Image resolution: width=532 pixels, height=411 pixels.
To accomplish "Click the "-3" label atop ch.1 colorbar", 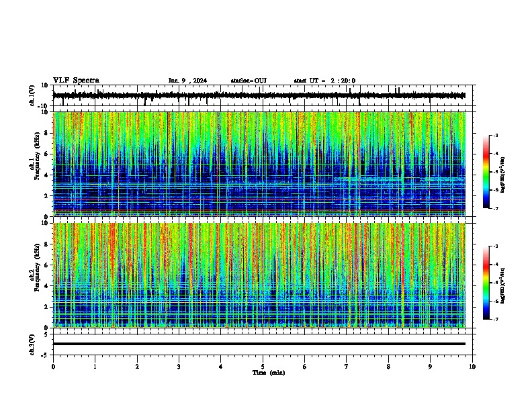I will click(x=496, y=135).
